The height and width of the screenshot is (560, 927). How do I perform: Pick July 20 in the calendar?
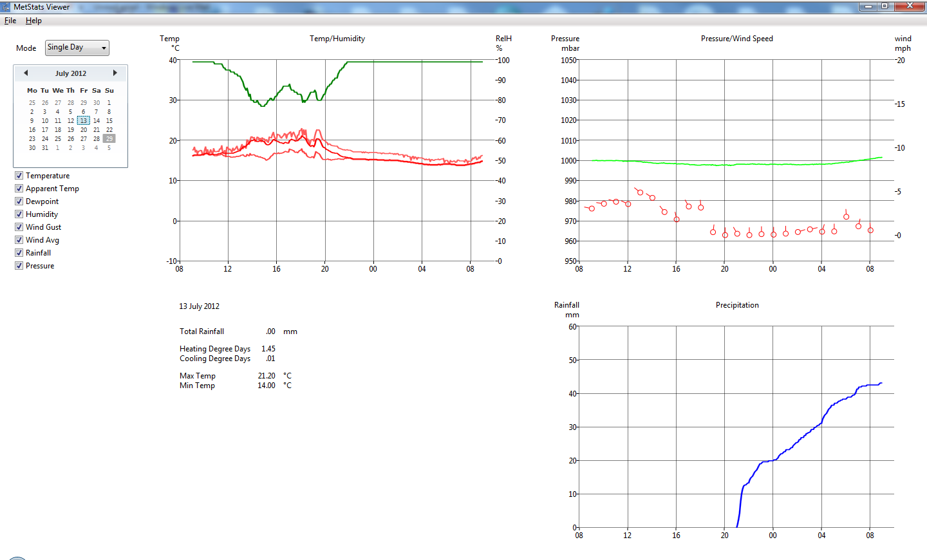(84, 130)
